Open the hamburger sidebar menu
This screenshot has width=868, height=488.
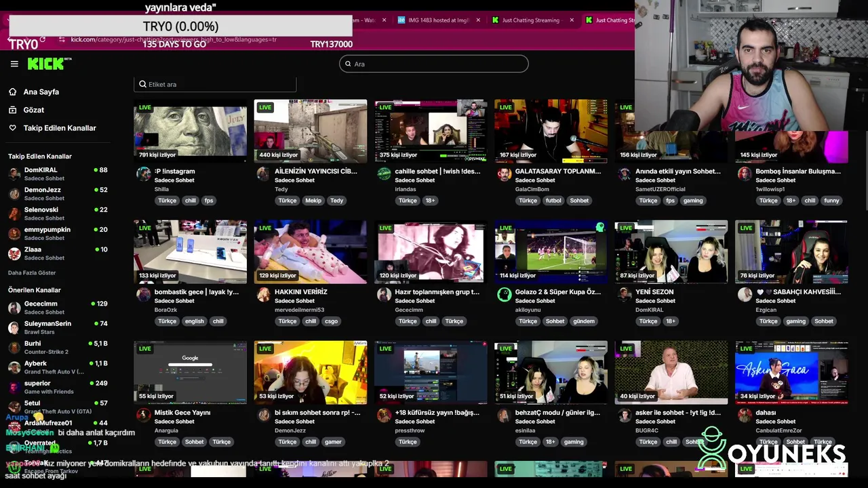pos(14,64)
